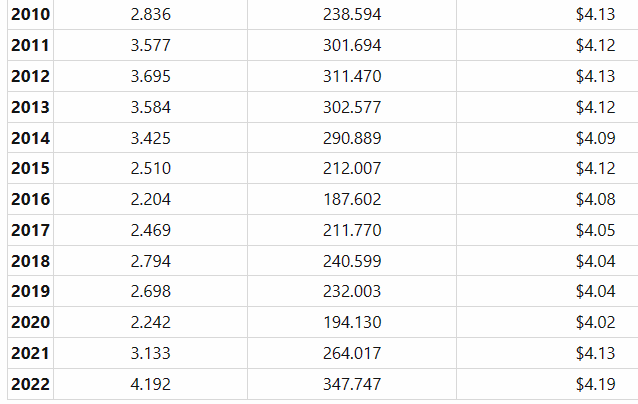Click the 2010 row header
The width and height of the screenshot is (638, 404).
30,15
